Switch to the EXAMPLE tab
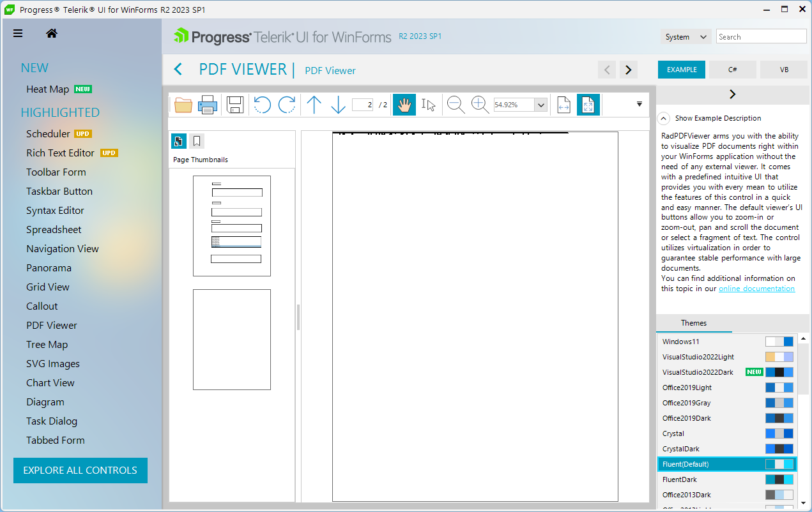812x512 pixels. point(682,70)
